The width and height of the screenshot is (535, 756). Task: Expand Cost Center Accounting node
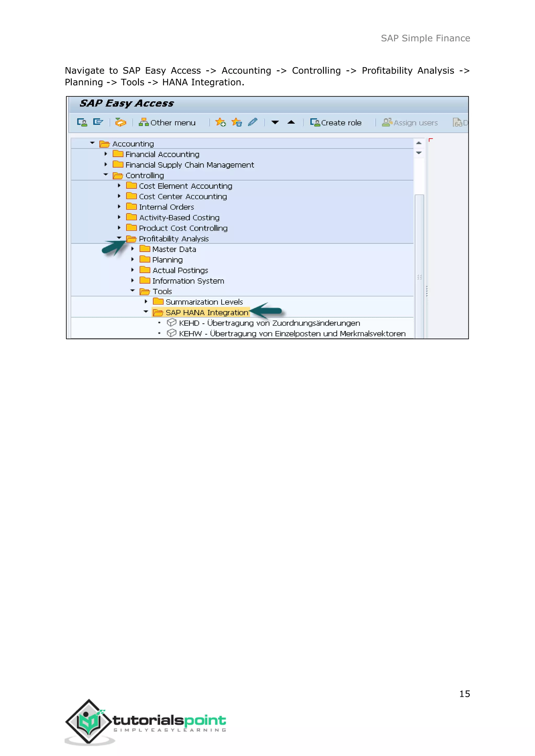119,196
